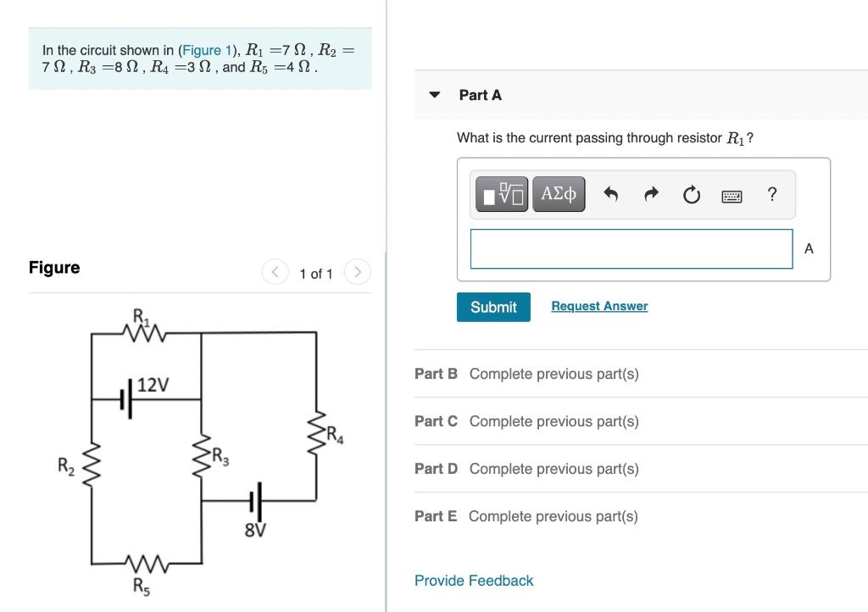Collapse the Part A section triangle
The width and height of the screenshot is (868, 612).
pos(433,96)
